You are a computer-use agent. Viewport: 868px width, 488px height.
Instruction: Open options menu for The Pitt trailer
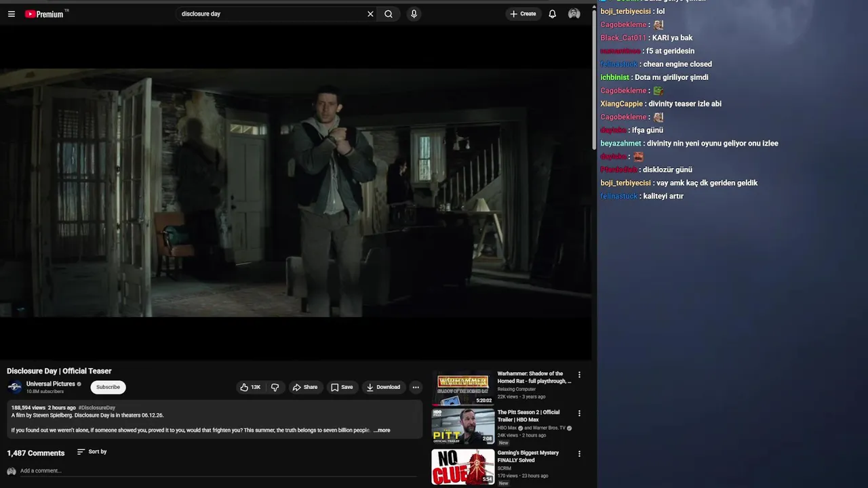(579, 413)
